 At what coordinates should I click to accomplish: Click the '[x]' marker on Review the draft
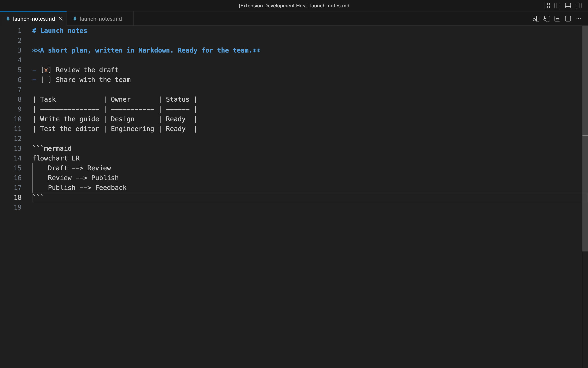46,70
